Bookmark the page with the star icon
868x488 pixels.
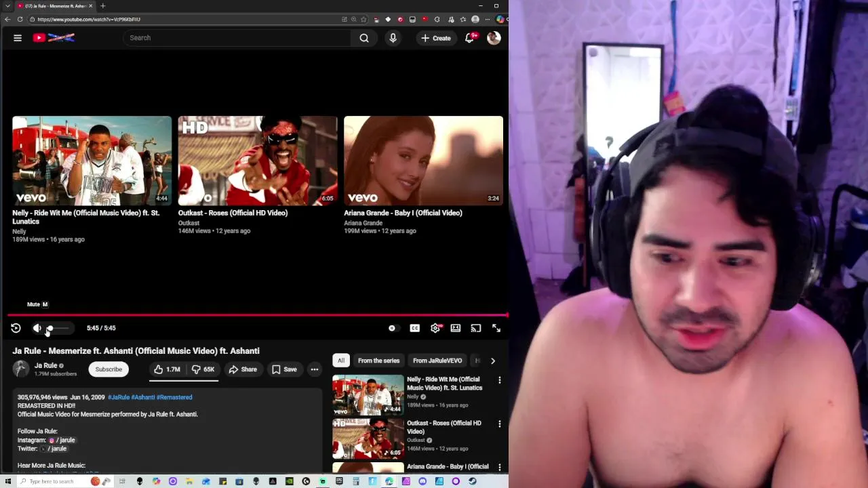(363, 19)
